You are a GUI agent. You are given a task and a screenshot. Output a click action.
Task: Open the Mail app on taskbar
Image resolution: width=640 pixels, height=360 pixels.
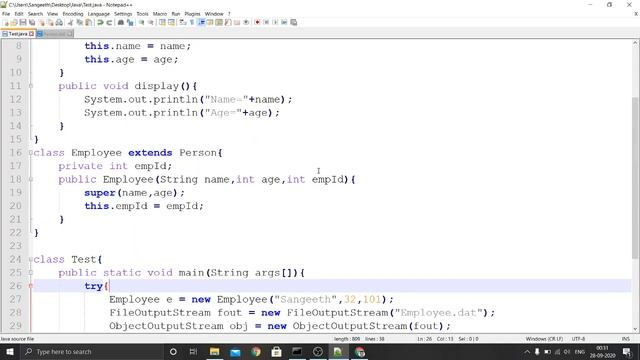tap(235, 351)
